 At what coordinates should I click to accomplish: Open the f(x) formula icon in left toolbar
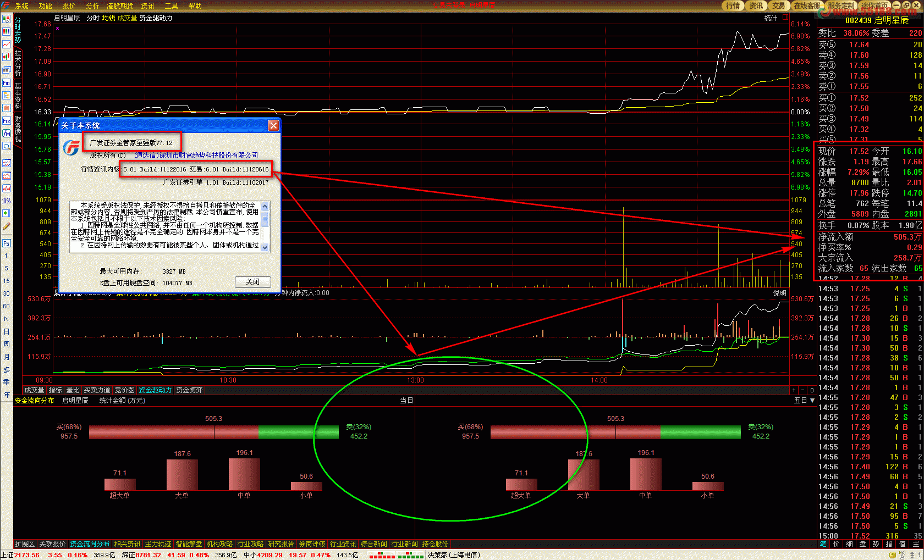coord(7,134)
